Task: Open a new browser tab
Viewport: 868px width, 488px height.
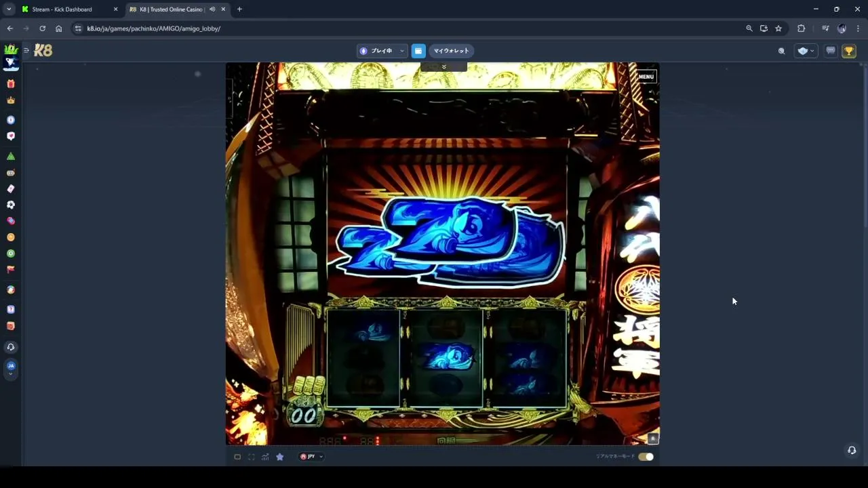Action: [x=239, y=9]
